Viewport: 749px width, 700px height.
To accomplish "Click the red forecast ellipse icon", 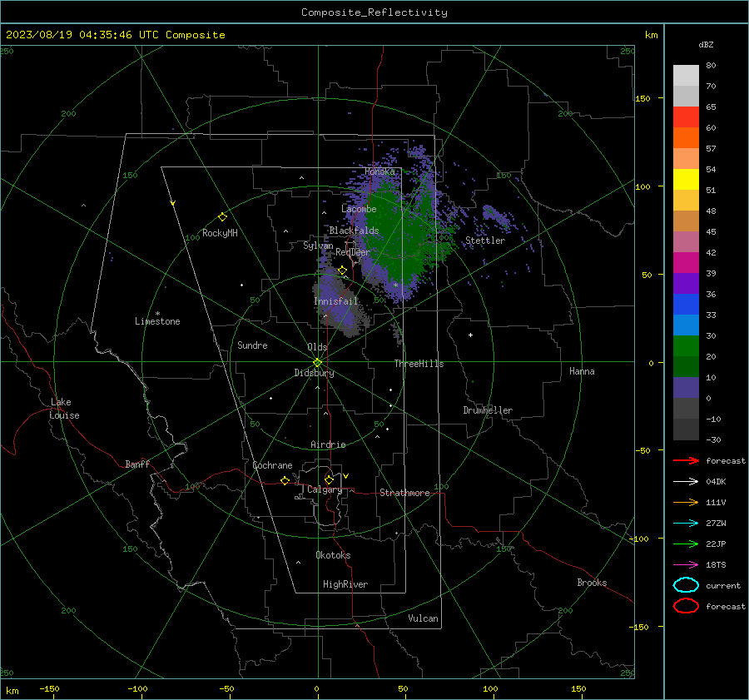I will click(x=686, y=606).
